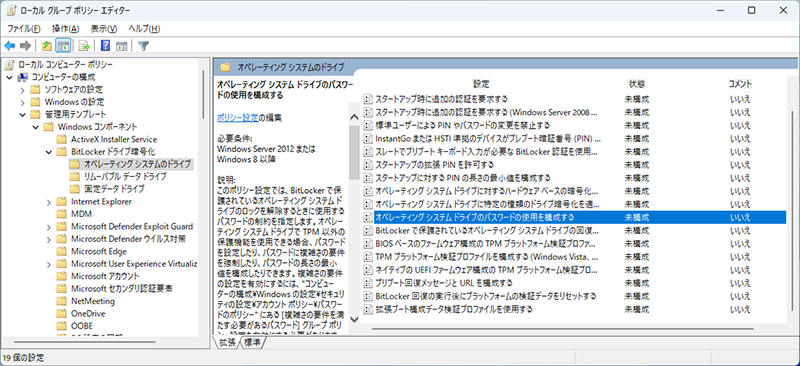Expand the Windows の設定 tree node
This screenshot has height=366, width=800.
point(22,102)
